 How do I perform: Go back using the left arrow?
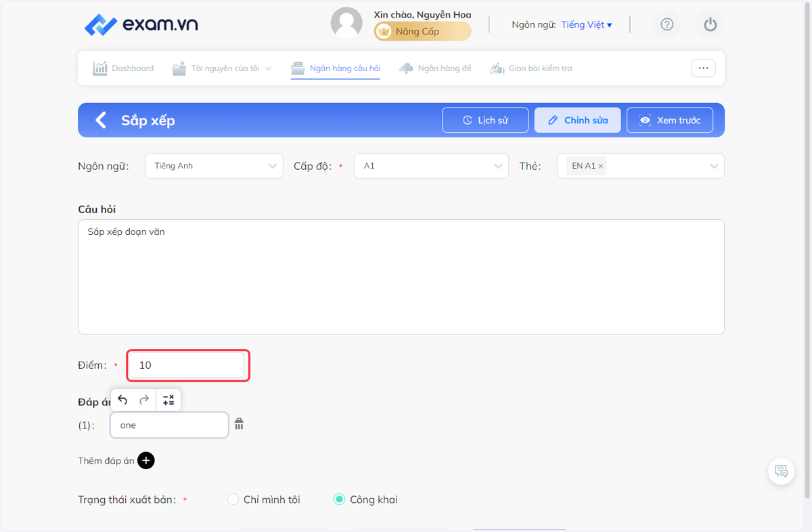(x=101, y=120)
